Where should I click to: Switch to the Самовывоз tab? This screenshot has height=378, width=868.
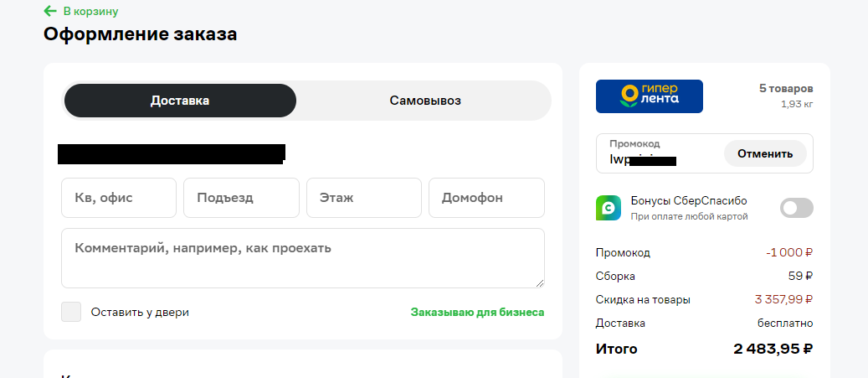[425, 101]
